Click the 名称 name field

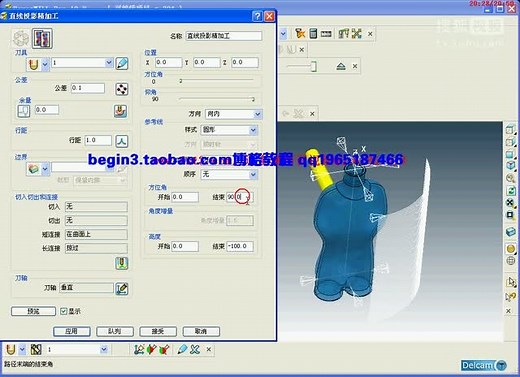click(224, 36)
